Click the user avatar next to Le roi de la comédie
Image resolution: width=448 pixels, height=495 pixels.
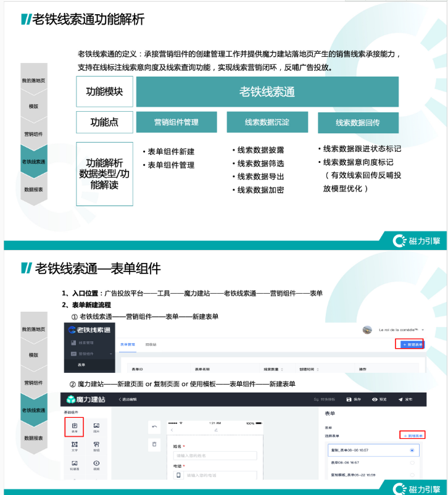[367, 330]
